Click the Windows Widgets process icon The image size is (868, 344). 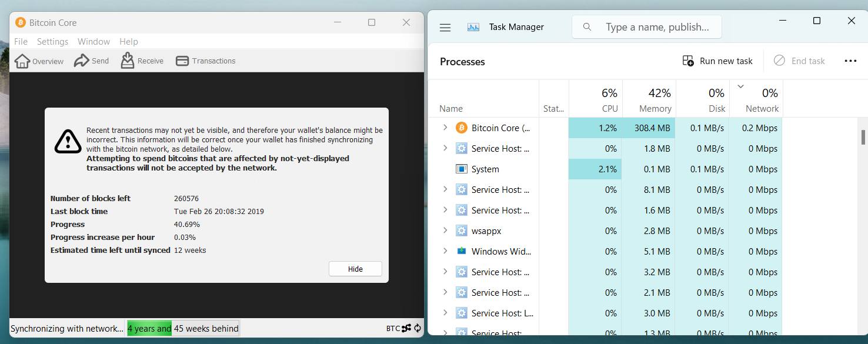click(462, 251)
